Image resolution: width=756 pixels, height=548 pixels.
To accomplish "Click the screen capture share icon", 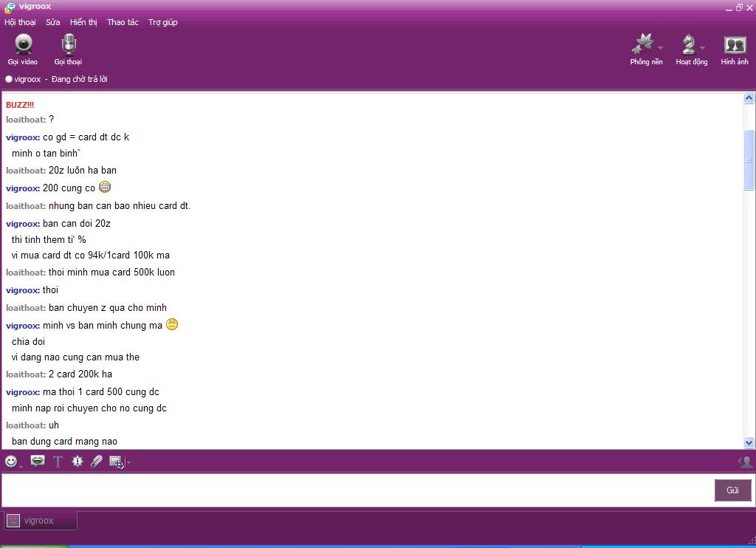I will coord(116,462).
